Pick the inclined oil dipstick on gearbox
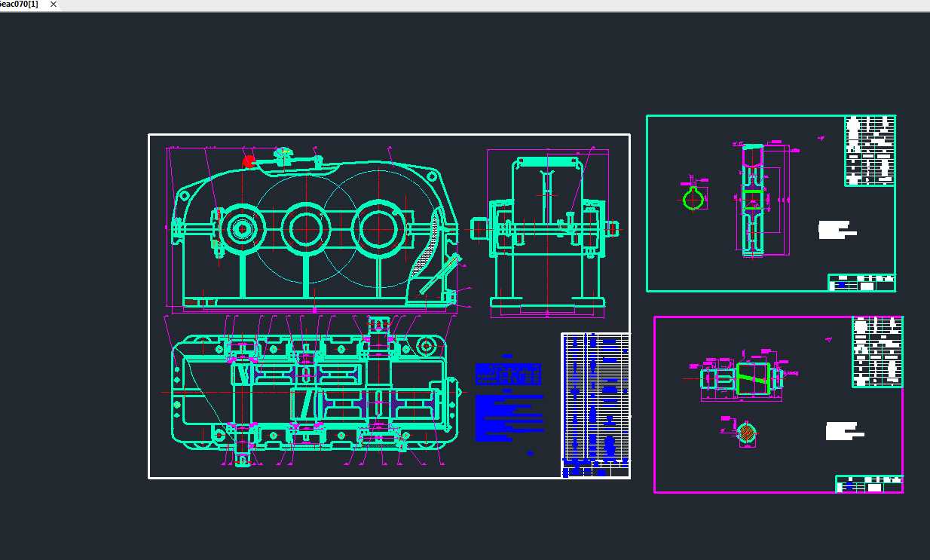The height and width of the screenshot is (560, 930). 440,274
